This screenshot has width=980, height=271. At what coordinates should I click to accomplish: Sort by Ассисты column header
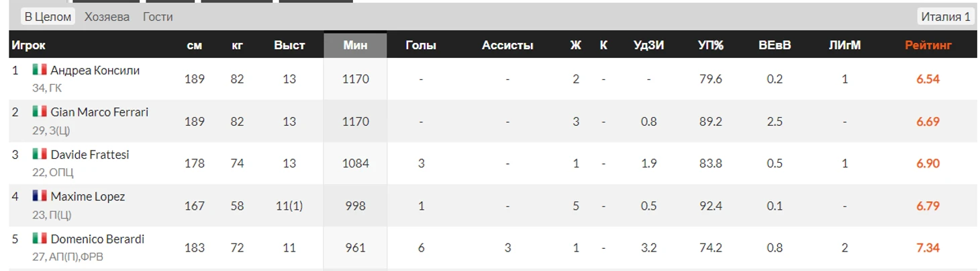[507, 46]
